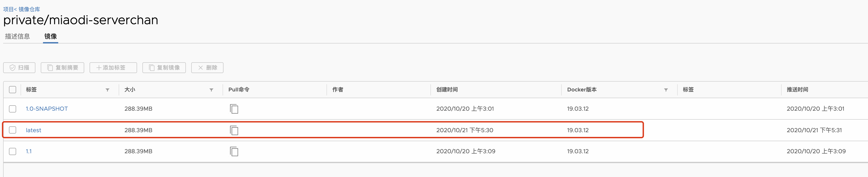Open the latest tag link
Image resolution: width=868 pixels, height=177 pixels.
coord(33,130)
